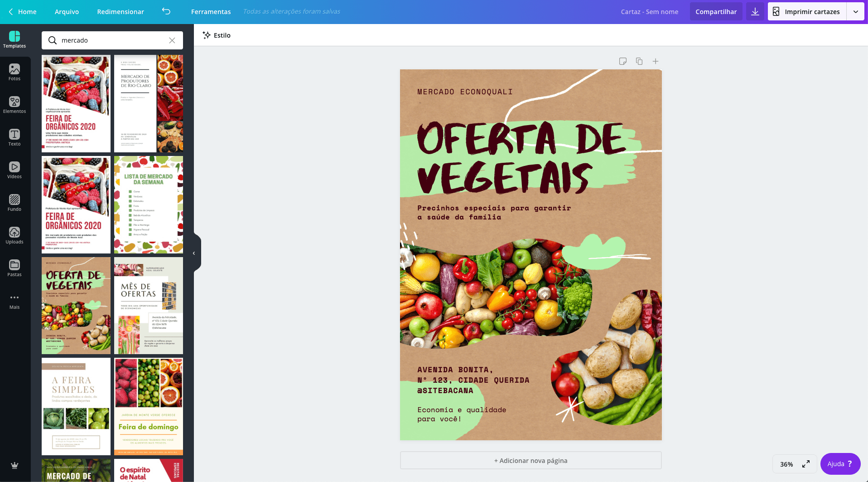The width and height of the screenshot is (868, 482).
Task: Enter fullscreen with expand arrows icon
Action: [806, 464]
